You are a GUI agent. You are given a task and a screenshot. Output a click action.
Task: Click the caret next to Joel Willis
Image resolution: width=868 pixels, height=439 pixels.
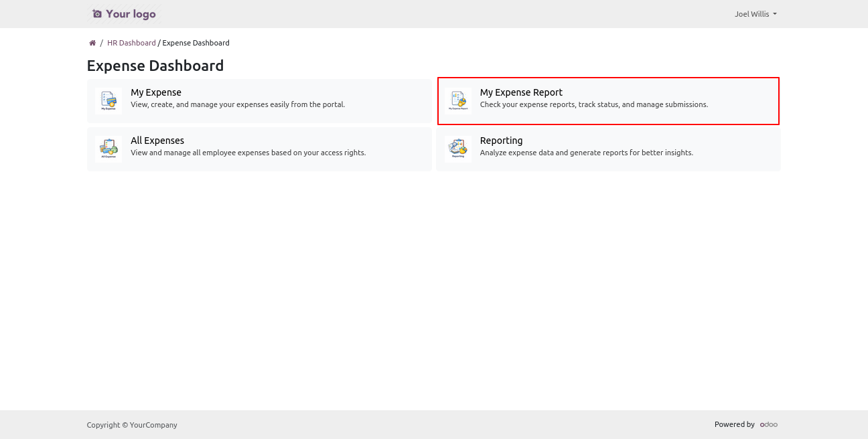tap(775, 14)
